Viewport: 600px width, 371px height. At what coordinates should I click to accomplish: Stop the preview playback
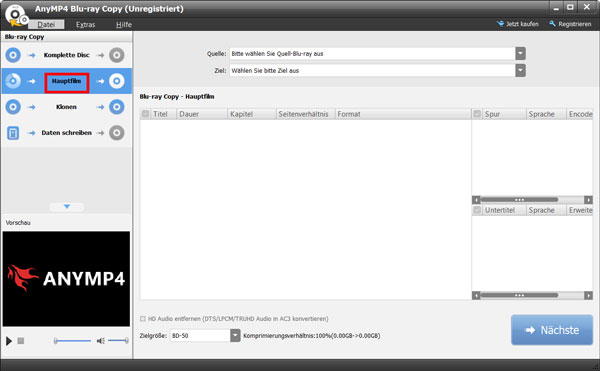click(21, 340)
